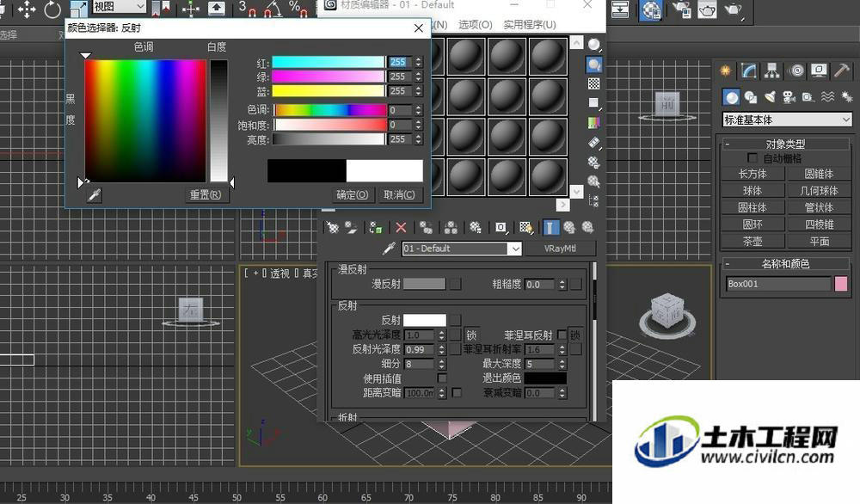860x504 pixels.
Task: Select the Rotate tool in main toolbar
Action: 52,9
